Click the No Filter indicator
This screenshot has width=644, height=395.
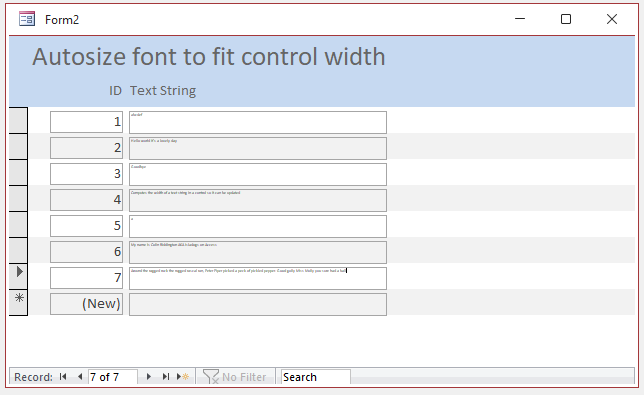235,377
